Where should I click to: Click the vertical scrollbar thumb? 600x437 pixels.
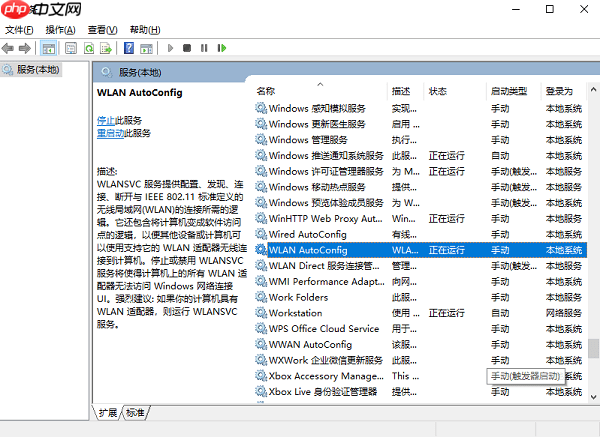click(593, 348)
